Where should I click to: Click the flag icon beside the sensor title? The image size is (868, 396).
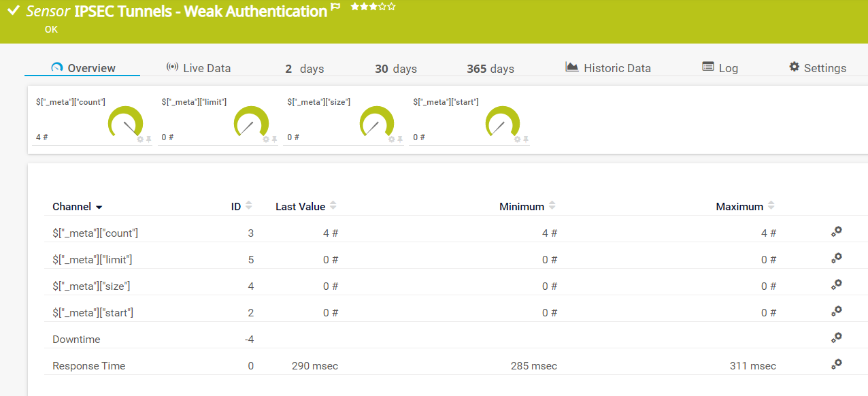click(335, 7)
